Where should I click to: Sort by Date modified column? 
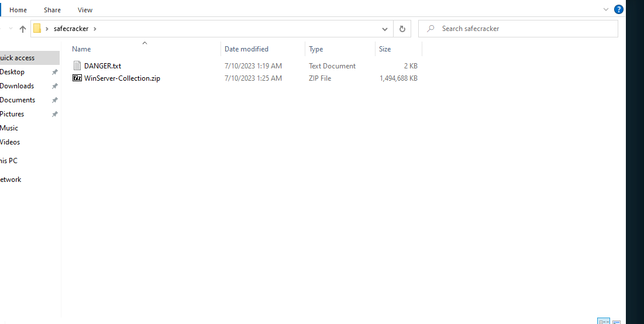[246, 49]
